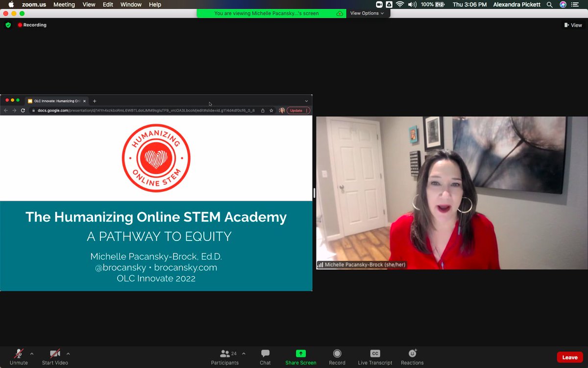
Task: Open the Apple menu
Action: [x=11, y=4]
